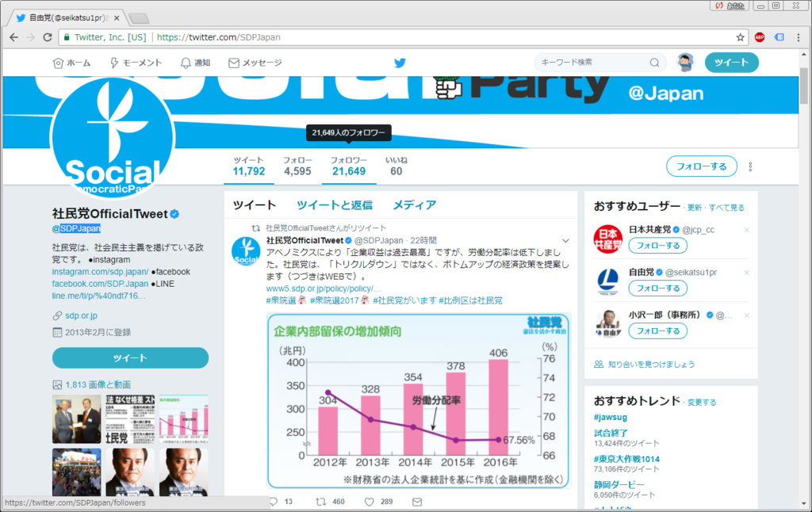Bookmark page with the star icon

[x=741, y=37]
